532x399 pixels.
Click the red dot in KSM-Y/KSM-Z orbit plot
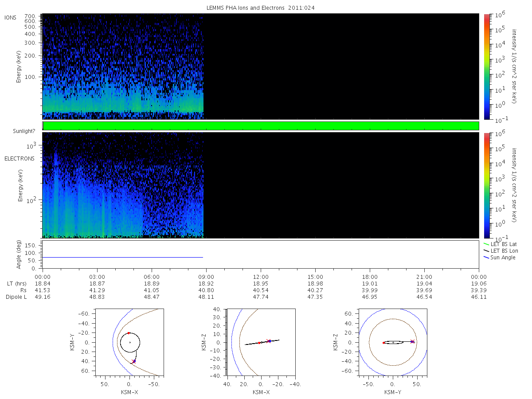[383, 343]
